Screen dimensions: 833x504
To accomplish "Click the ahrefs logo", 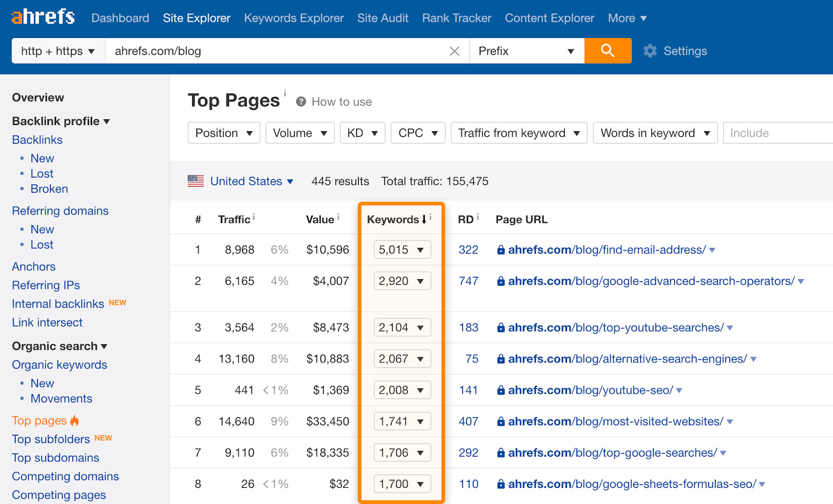I will click(x=42, y=16).
